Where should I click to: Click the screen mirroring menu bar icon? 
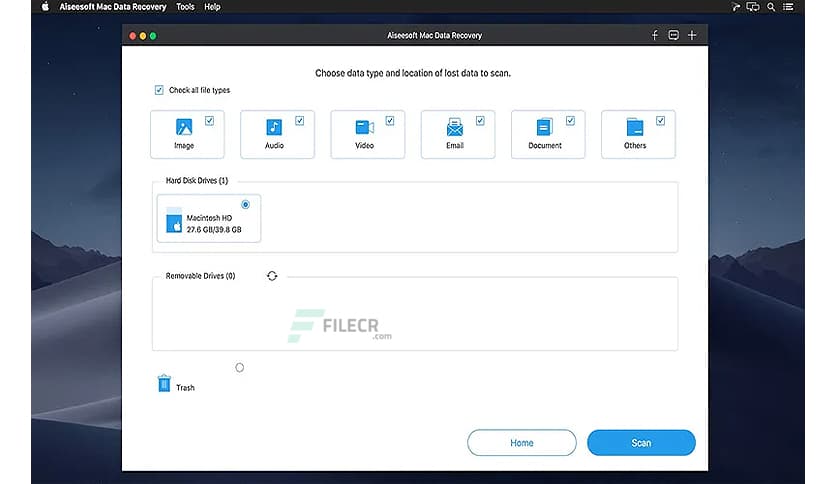click(x=753, y=7)
